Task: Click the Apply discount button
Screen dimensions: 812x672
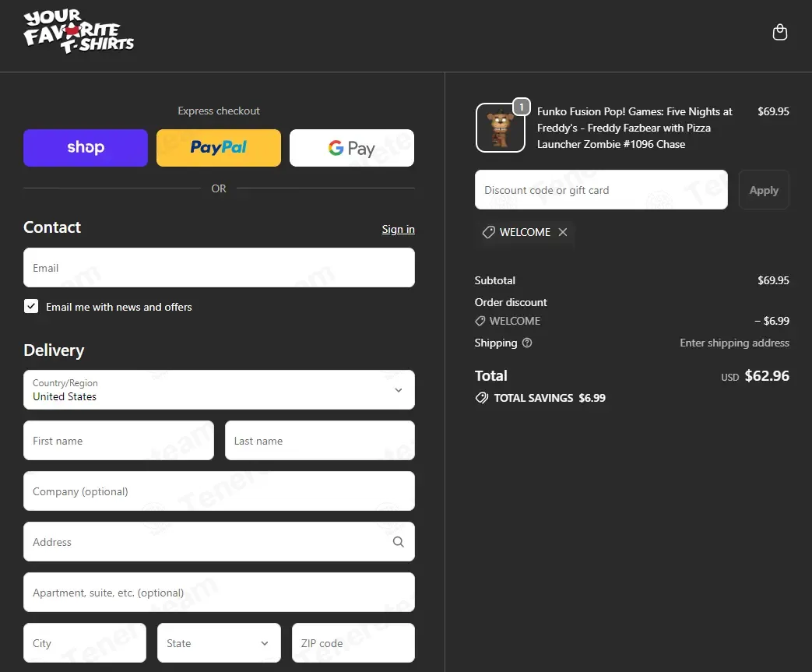Action: (x=764, y=190)
